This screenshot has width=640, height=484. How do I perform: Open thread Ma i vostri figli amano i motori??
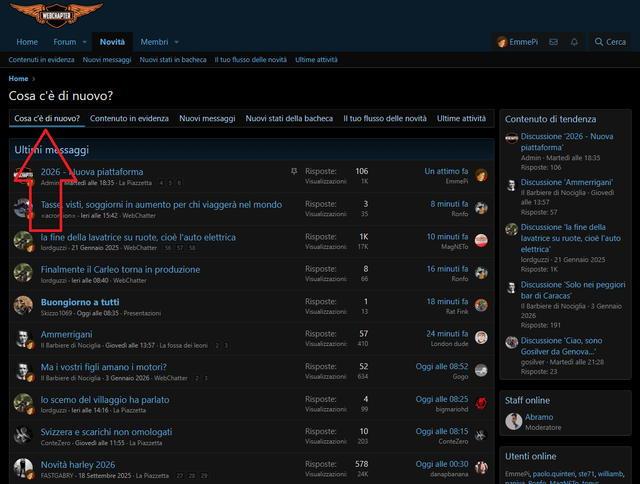pos(104,367)
